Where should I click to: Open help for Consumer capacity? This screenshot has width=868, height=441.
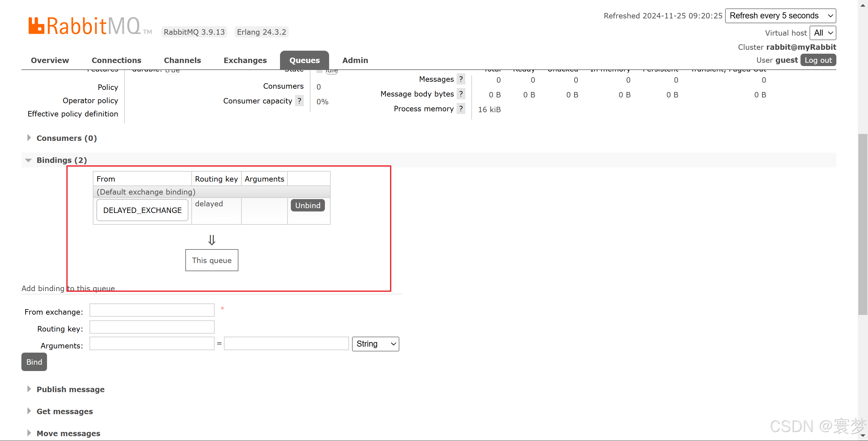click(x=299, y=100)
